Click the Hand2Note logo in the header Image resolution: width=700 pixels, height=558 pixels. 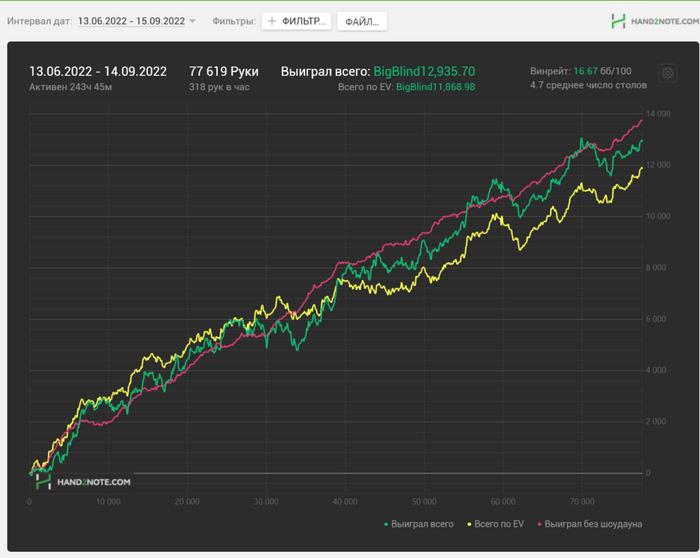pos(654,21)
